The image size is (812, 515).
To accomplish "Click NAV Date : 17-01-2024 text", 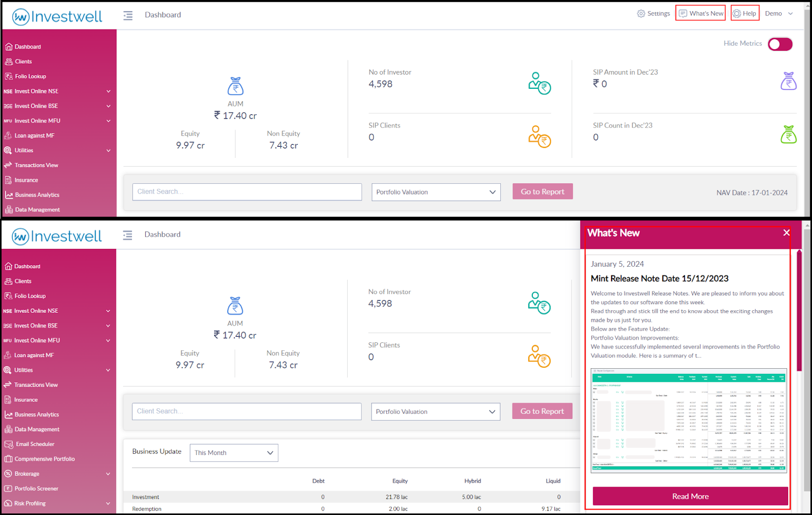I will click(x=752, y=193).
